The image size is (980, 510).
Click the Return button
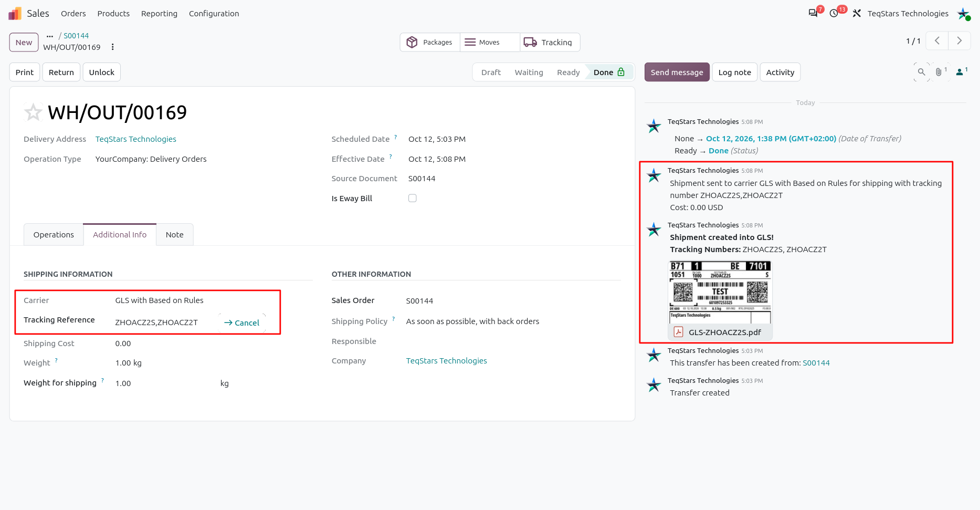coord(61,72)
